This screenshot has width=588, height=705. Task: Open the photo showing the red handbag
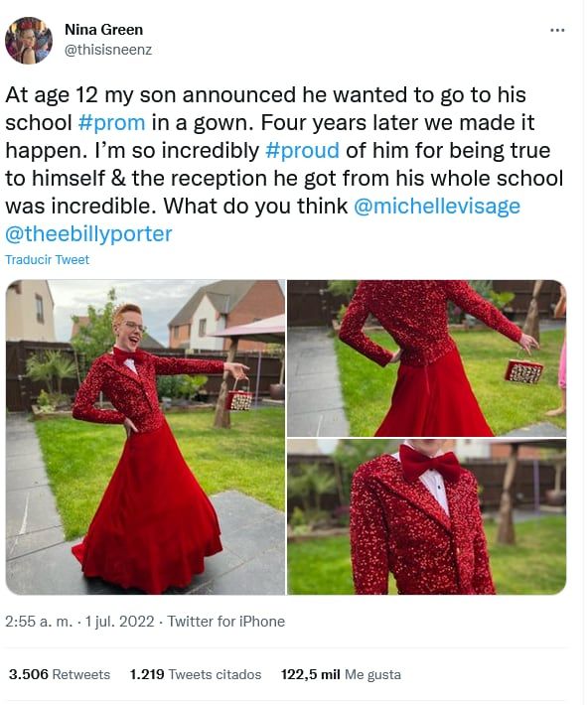point(426,357)
